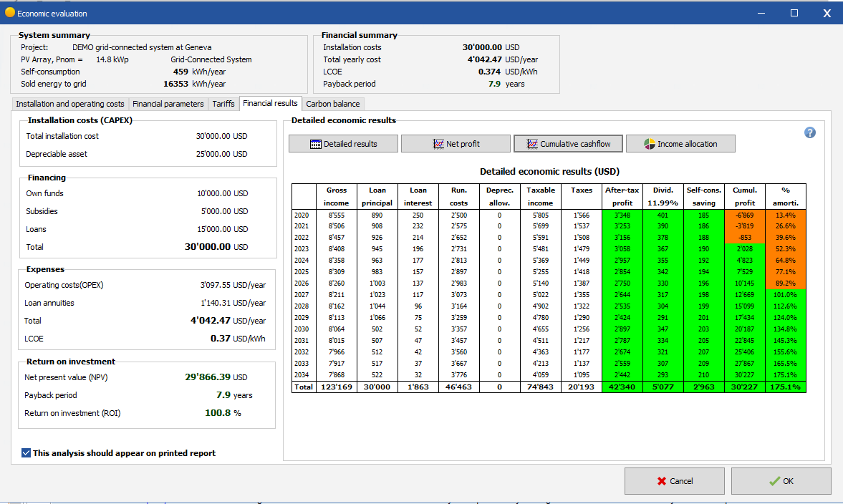Click the Loan principal column header

pyautogui.click(x=377, y=197)
